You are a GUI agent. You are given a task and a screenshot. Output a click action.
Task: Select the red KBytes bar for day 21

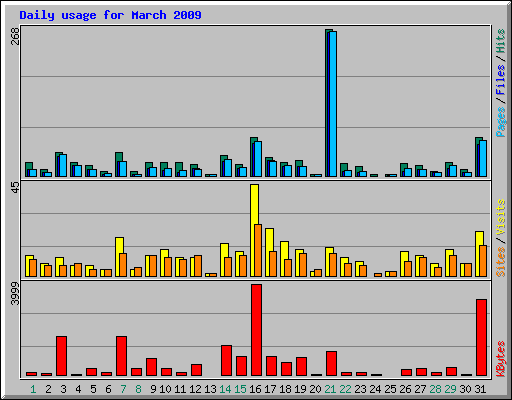[331, 364]
